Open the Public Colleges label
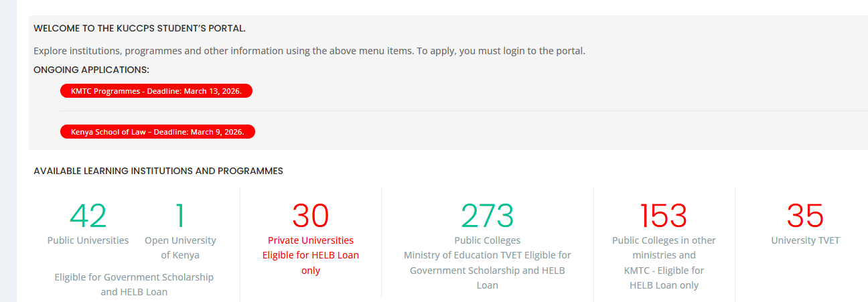 tap(487, 240)
